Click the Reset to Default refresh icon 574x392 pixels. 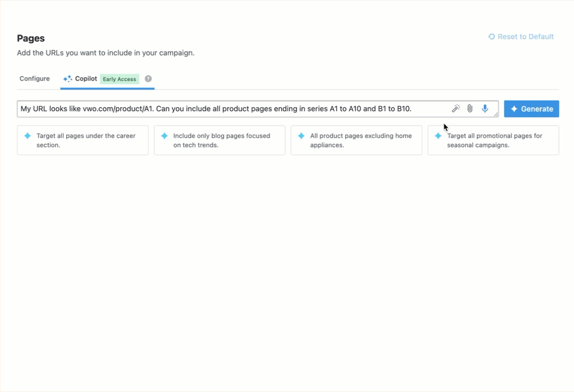491,37
